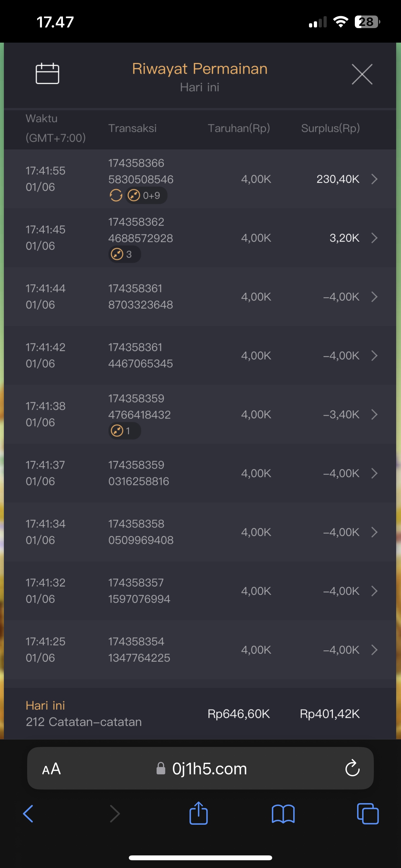401x868 pixels.
Task: Go back to previous page
Action: coord(28,814)
